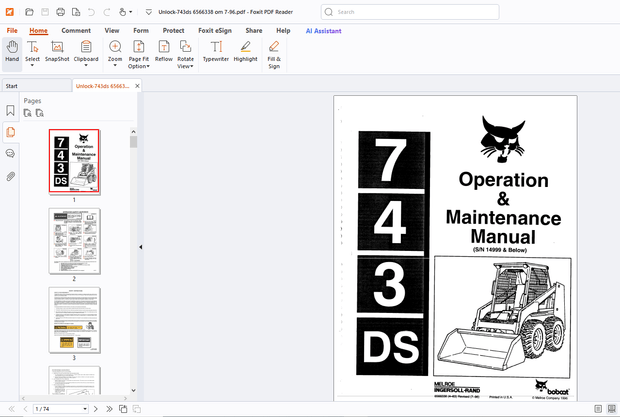Viewport: 620px width, 417px height.
Task: Click the create PDF page icon
Action: tap(76, 12)
